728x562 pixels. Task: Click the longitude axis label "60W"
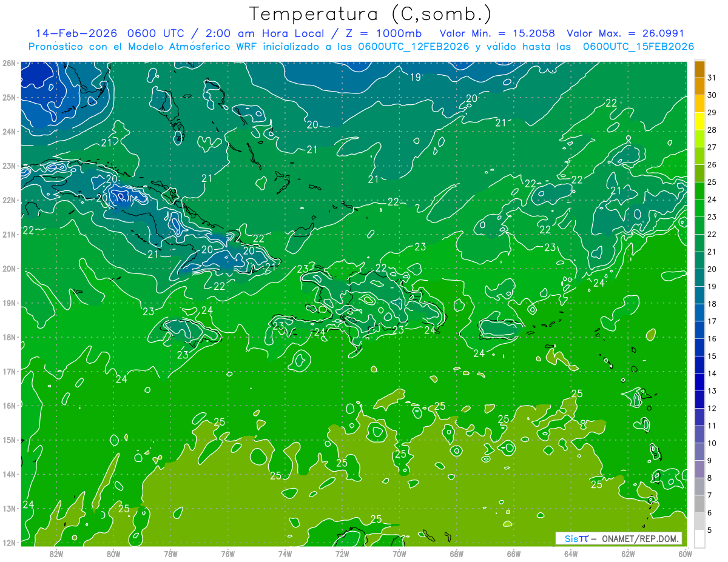point(685,554)
